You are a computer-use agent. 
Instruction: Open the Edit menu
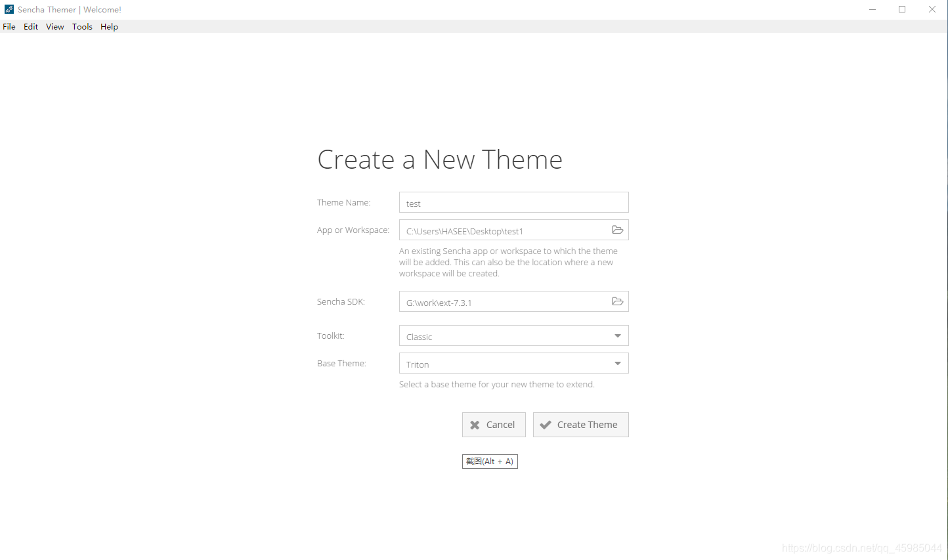pos(31,27)
